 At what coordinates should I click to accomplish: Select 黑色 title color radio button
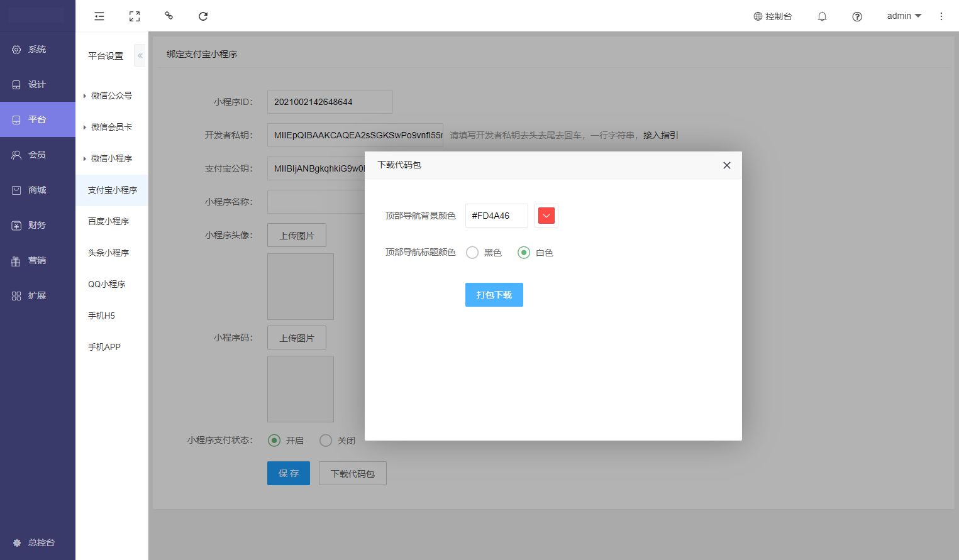472,253
